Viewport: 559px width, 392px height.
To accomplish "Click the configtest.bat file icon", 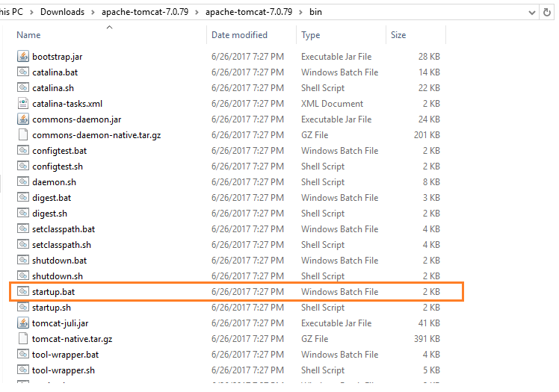I will [x=23, y=150].
